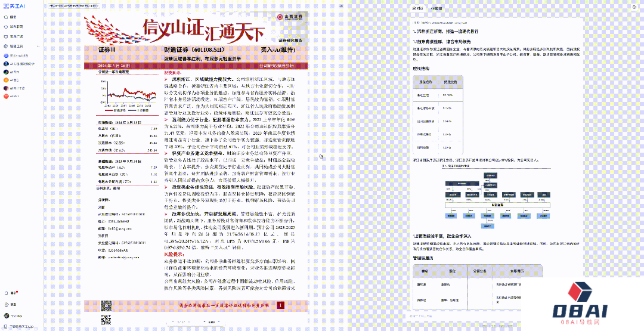Viewport: 644px width, 331px height.
Task: Open the orange AI tool in sidebar
Action: point(14,79)
